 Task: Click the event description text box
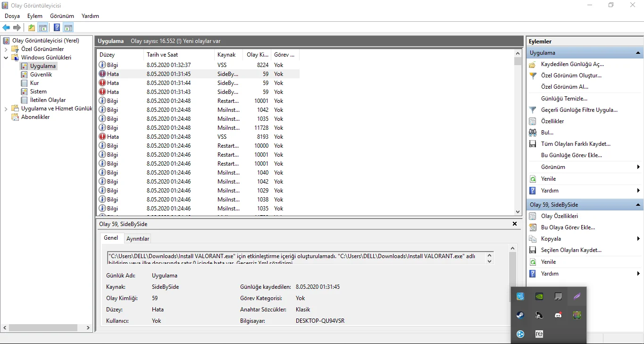pos(301,258)
